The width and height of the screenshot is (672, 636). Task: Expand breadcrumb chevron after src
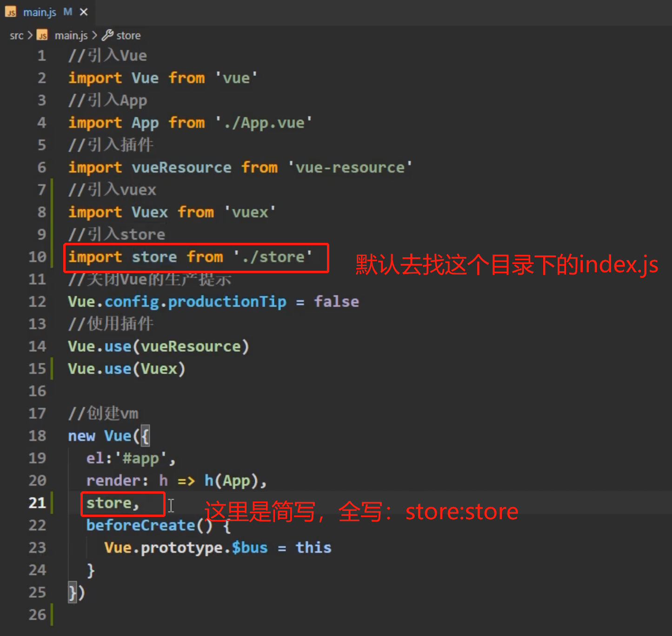pos(30,35)
